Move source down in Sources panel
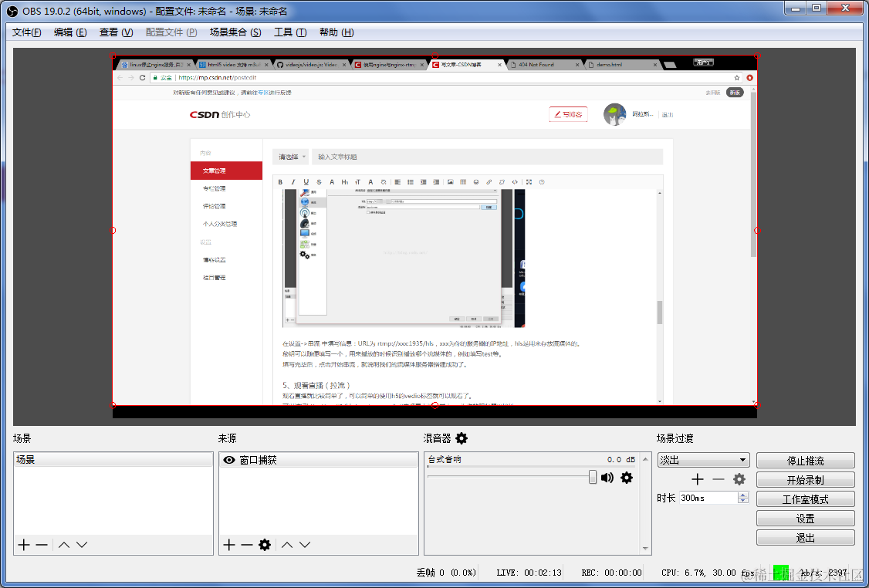The width and height of the screenshot is (869, 588). pos(305,545)
